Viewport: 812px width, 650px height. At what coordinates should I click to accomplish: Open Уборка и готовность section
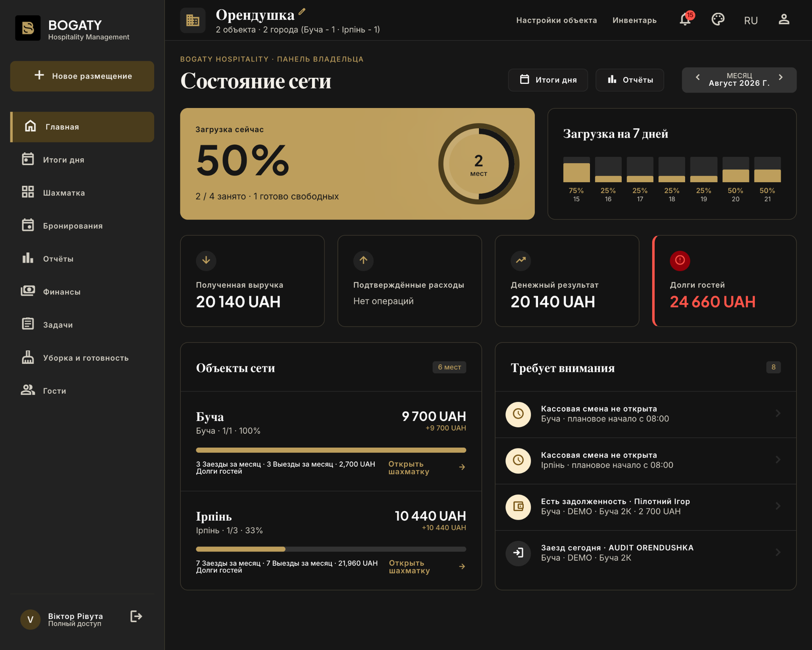point(82,357)
